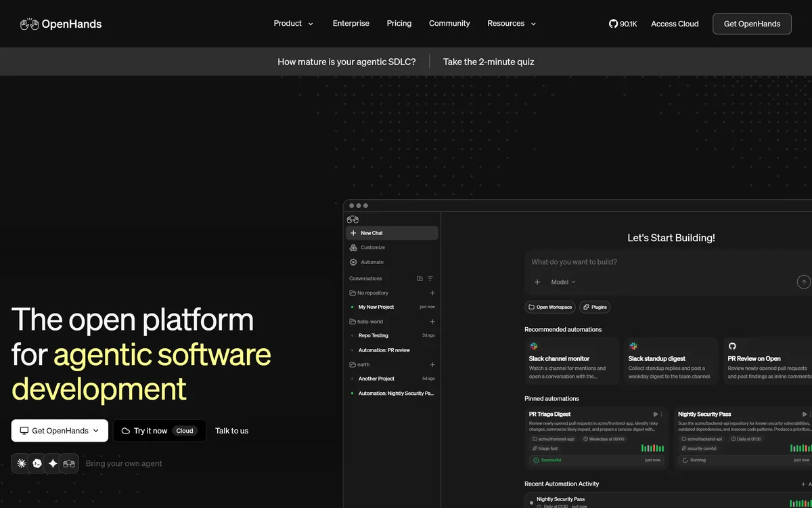The height and width of the screenshot is (508, 812).
Task: Add conversation to hello-world group
Action: coord(432,322)
